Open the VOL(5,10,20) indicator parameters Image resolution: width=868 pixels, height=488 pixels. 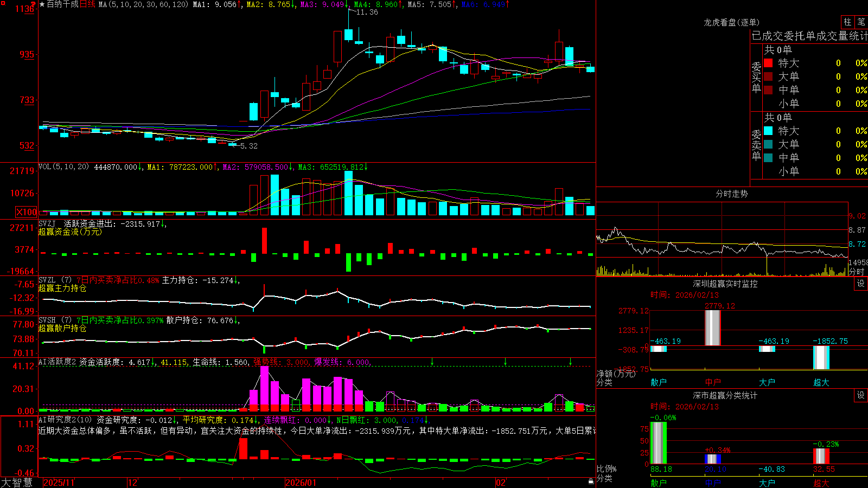[x=64, y=166]
